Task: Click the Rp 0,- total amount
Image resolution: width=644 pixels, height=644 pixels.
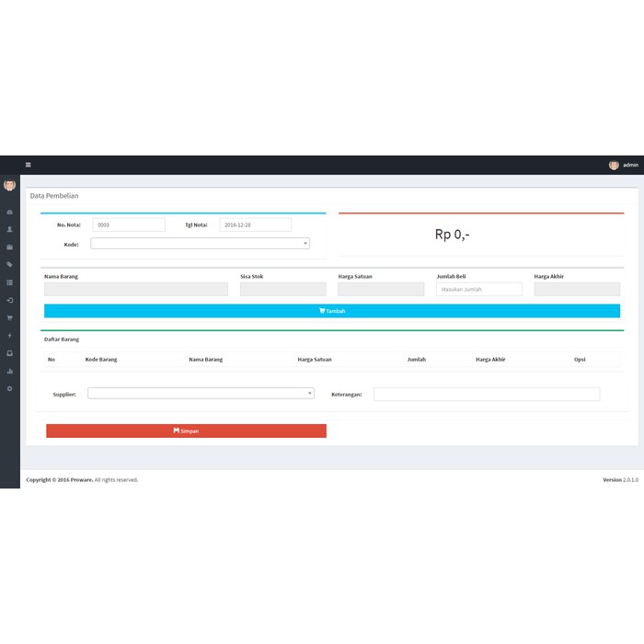Action: point(453,235)
